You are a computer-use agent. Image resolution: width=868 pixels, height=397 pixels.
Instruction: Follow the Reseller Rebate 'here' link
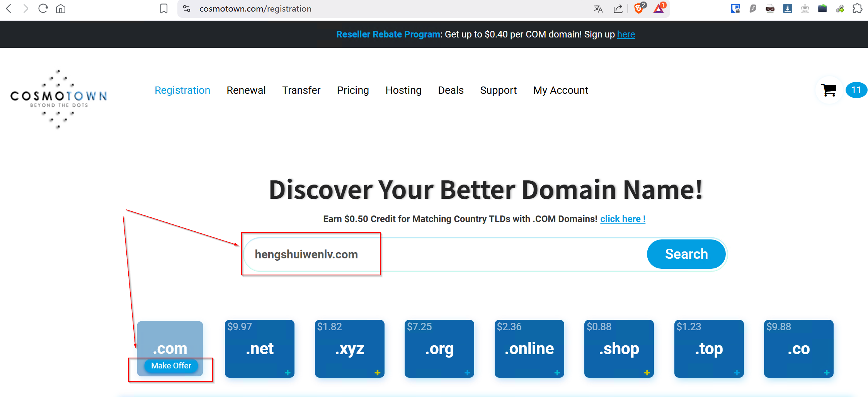(x=626, y=34)
